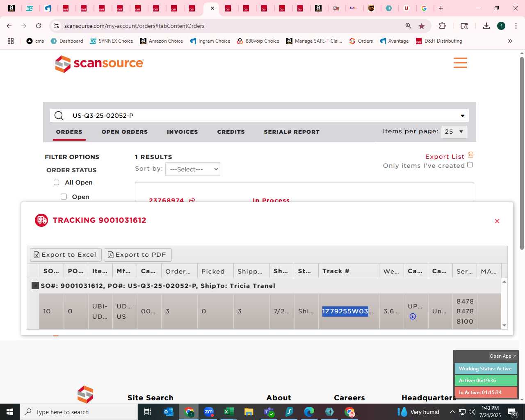The image size is (525, 420).
Task: Open File Explorer from the taskbar
Action: 249,412
